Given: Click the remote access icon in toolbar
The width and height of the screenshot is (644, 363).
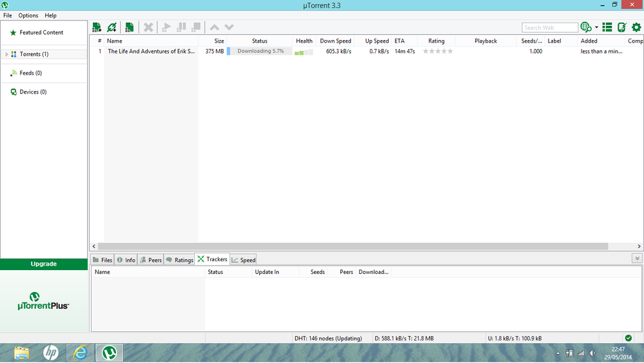Looking at the screenshot, I should coord(622,28).
